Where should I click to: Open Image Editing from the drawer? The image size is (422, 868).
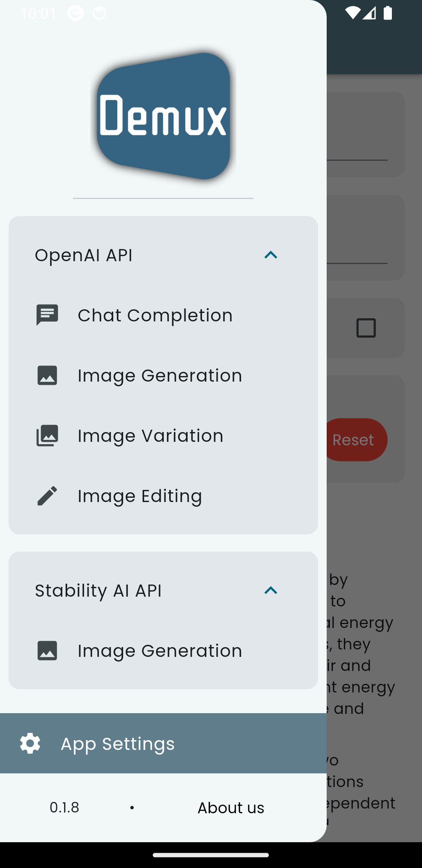click(140, 496)
